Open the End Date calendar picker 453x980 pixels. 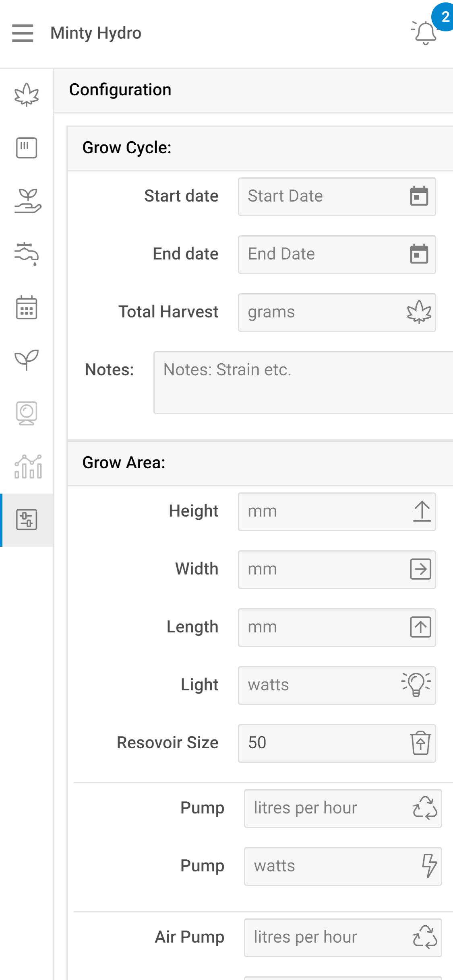click(419, 254)
